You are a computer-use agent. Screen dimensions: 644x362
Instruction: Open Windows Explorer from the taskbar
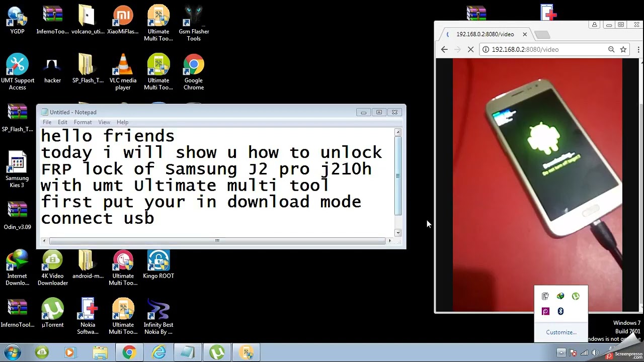tap(100, 353)
